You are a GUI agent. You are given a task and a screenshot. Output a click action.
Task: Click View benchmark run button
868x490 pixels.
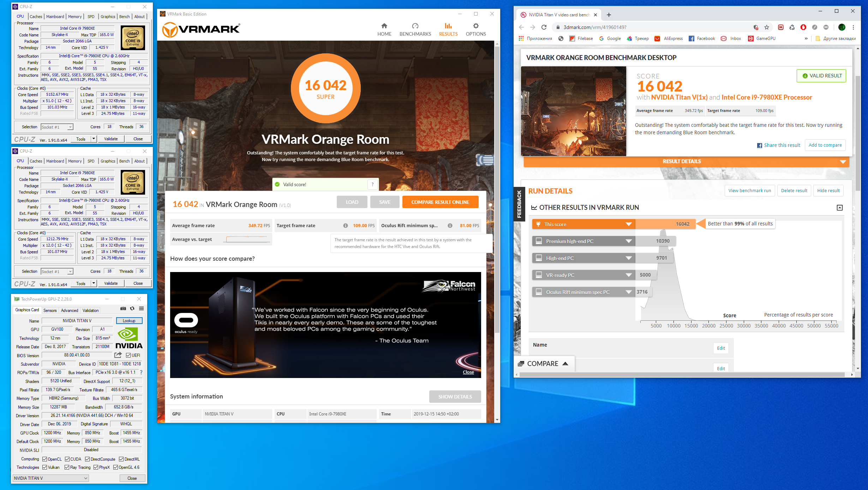point(750,191)
